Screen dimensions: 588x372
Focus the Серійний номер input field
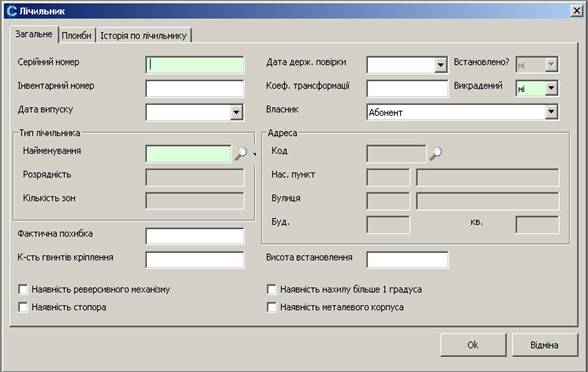(195, 65)
